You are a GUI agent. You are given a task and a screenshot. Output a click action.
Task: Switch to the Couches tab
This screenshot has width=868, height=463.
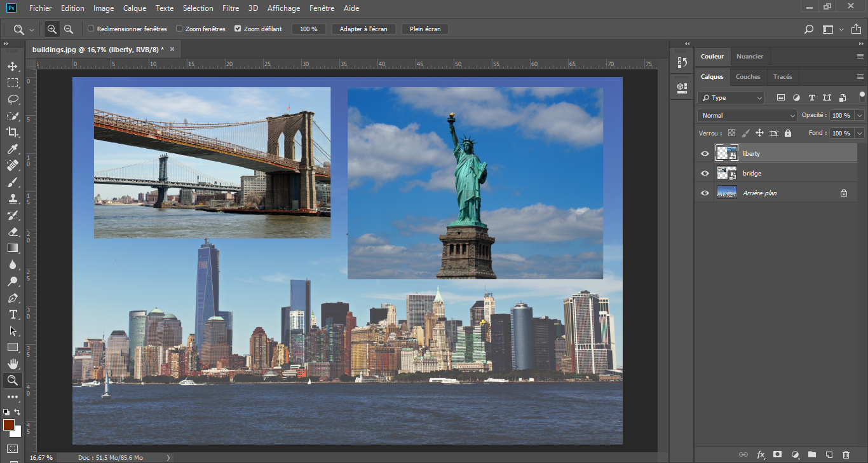click(747, 77)
